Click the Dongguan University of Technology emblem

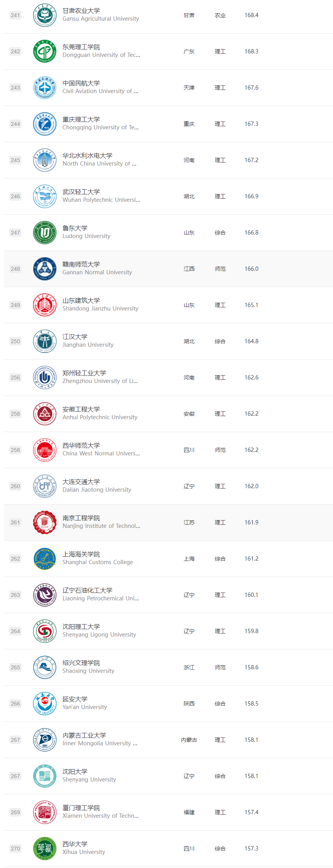pos(45,51)
